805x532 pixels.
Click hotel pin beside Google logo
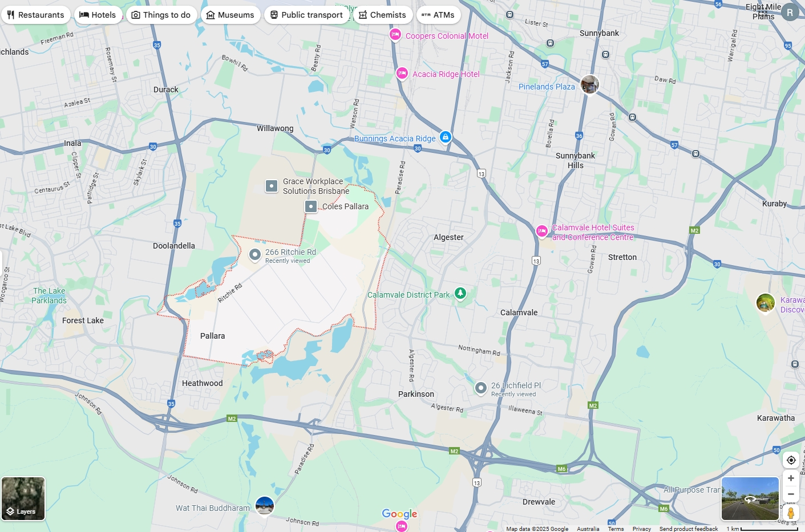[x=402, y=526]
